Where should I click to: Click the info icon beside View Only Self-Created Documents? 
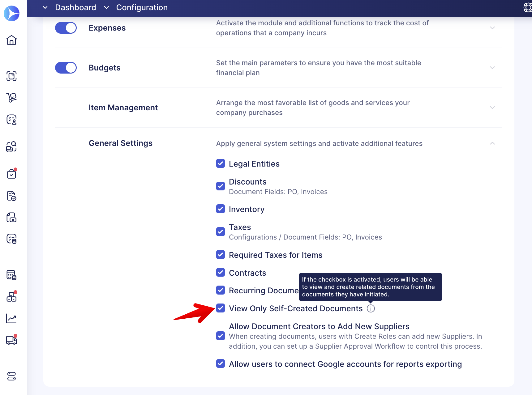click(x=371, y=308)
